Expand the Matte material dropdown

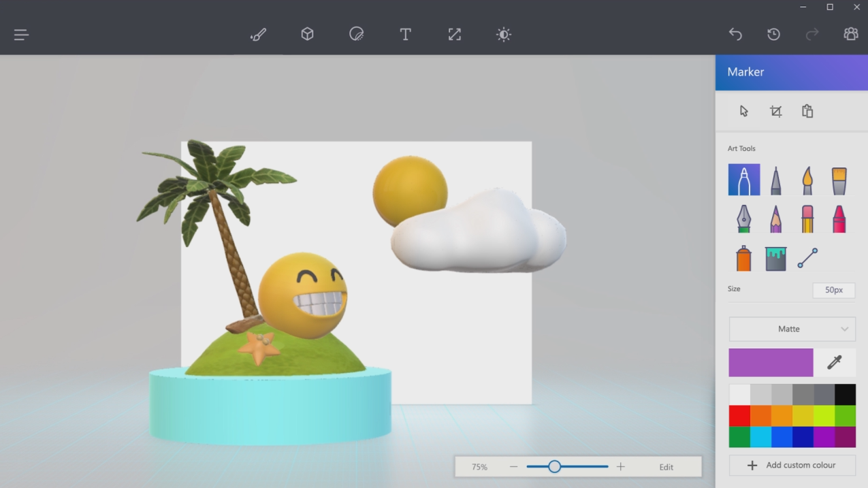coord(792,329)
